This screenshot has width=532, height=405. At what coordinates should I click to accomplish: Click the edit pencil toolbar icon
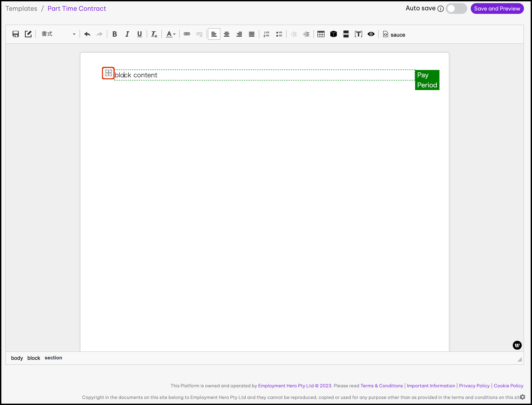pyautogui.click(x=28, y=34)
